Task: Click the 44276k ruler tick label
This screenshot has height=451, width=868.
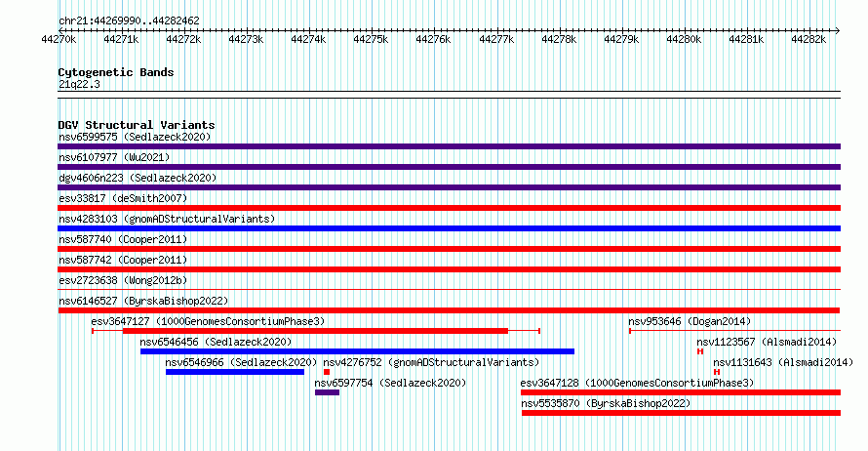Action: click(x=433, y=39)
